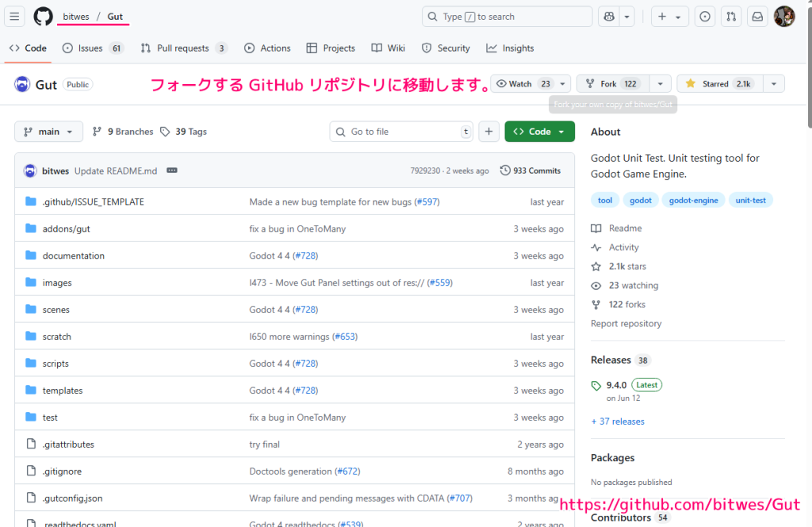Open the .github/ISSUE_TEMPLATE folder
Image resolution: width=812 pixels, height=527 pixels.
[x=94, y=202]
